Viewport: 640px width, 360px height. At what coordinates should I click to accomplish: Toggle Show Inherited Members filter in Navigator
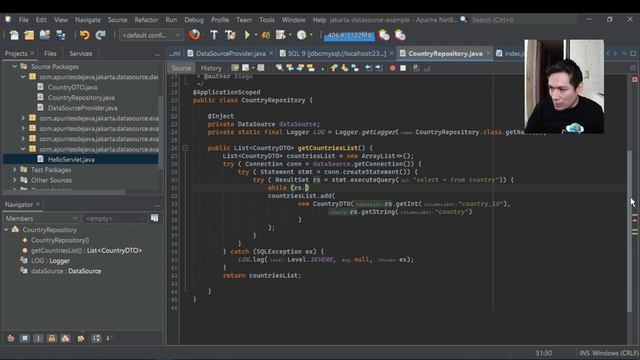pyautogui.click(x=11, y=338)
